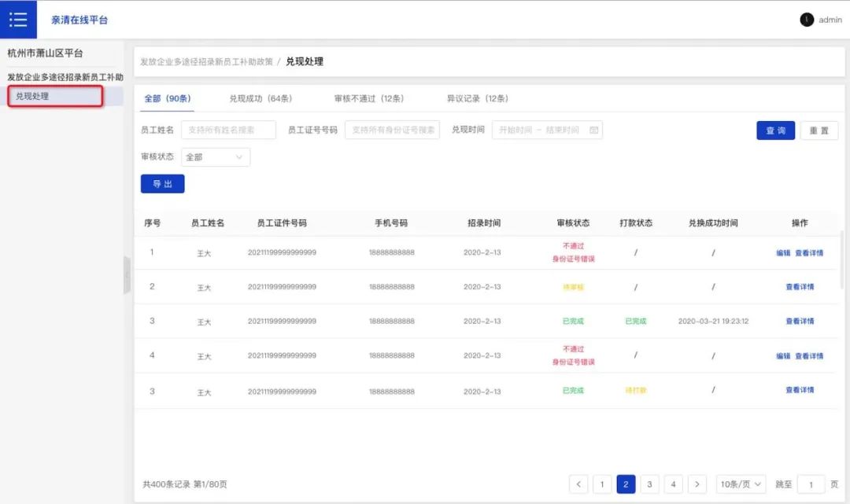This screenshot has height=504, width=850.
Task: Open the 10条/页 page size dropdown
Action: tap(741, 484)
